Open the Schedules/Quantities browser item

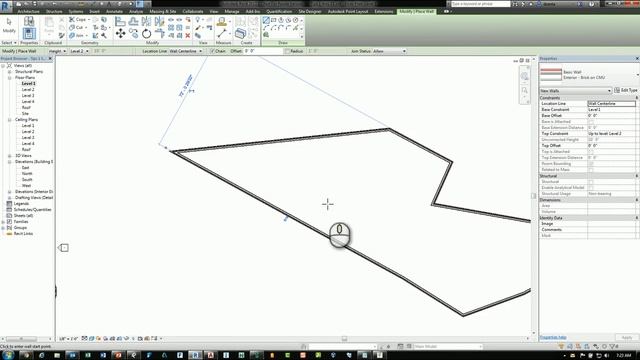click(x=33, y=210)
